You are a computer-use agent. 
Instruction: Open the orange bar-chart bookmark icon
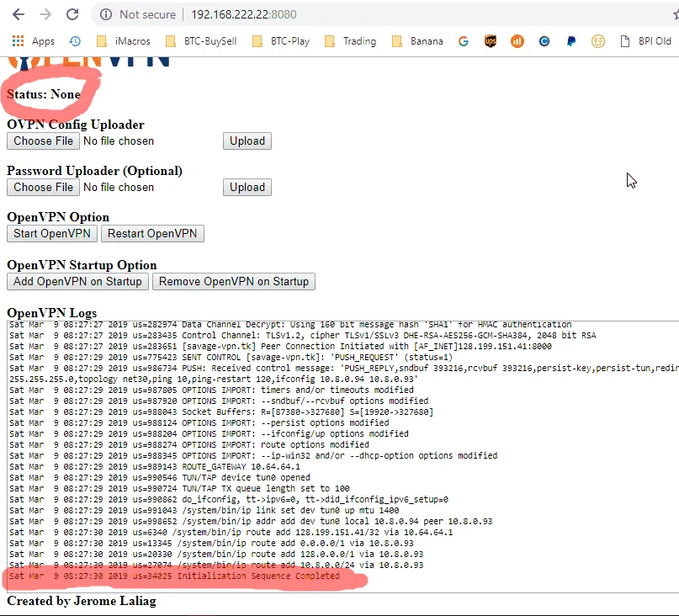(517, 41)
